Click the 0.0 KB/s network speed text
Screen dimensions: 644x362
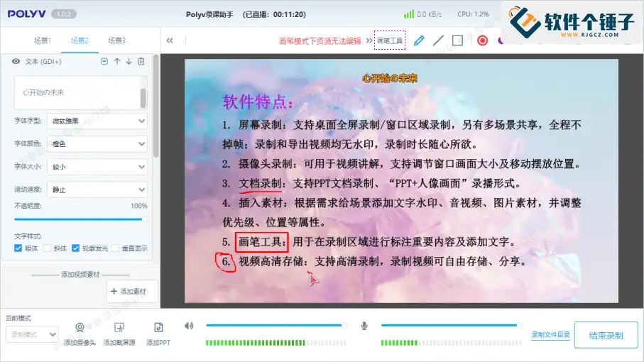tap(429, 14)
